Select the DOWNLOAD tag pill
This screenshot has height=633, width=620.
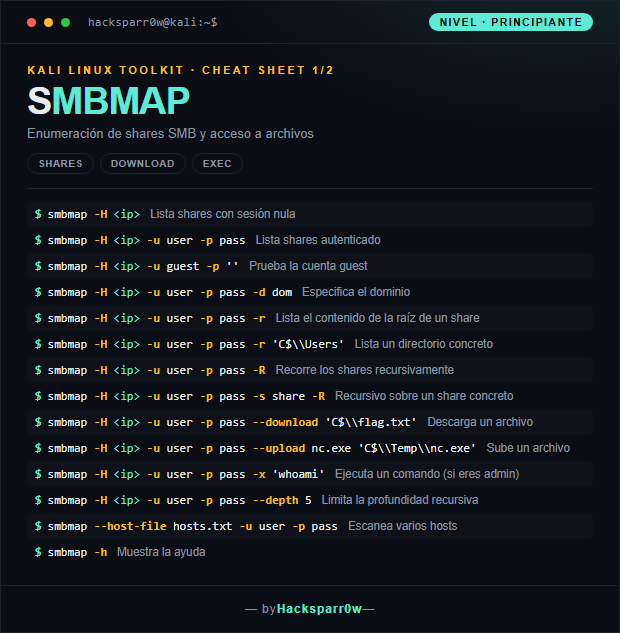point(142,163)
